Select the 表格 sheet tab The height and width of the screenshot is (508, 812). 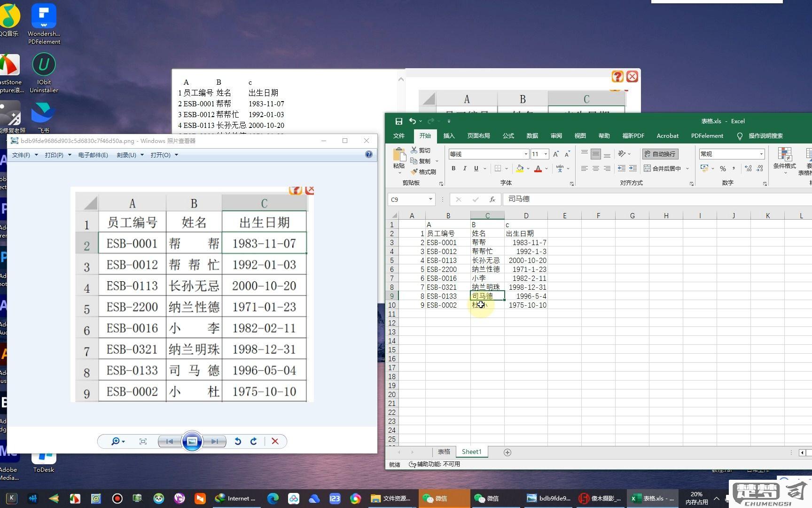pyautogui.click(x=444, y=452)
